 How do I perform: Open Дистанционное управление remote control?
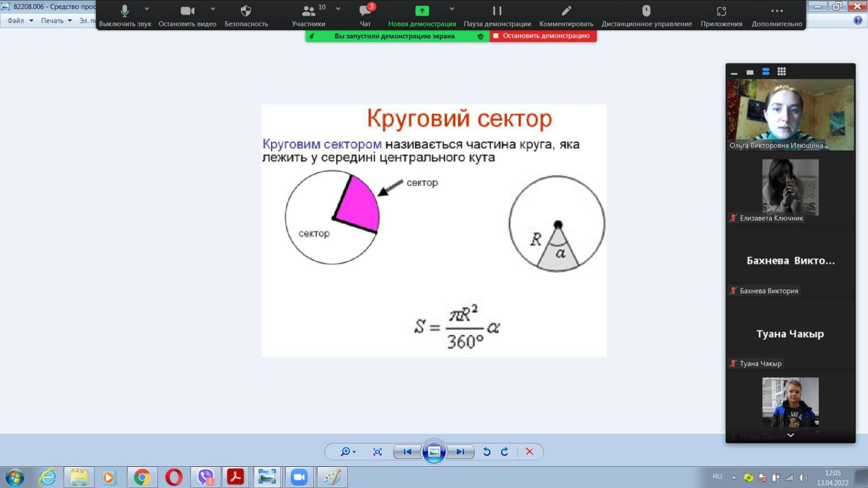click(x=647, y=15)
